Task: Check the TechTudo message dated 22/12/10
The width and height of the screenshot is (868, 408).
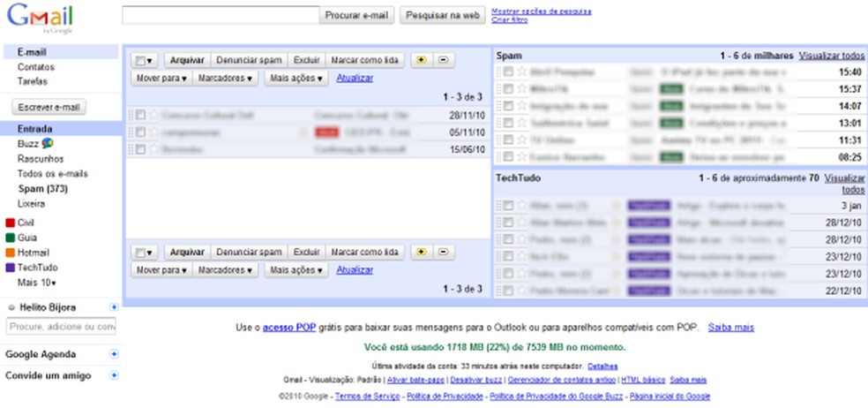Action: [x=508, y=291]
